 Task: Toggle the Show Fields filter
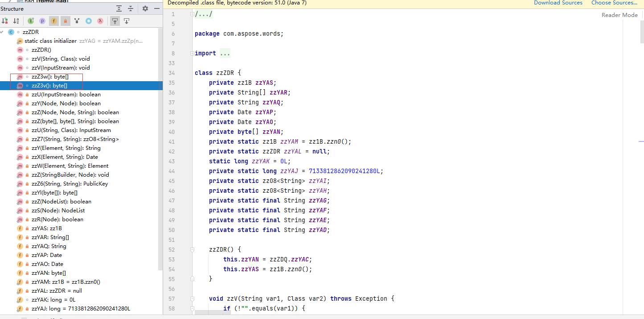point(53,21)
